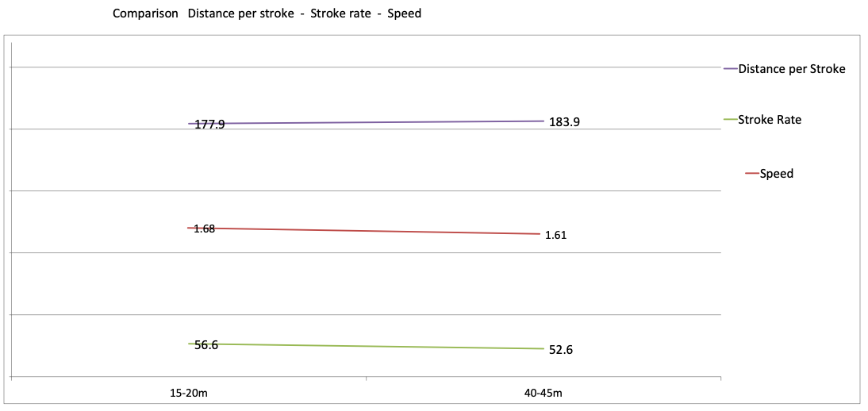Select the Distance per Stroke legend label
The image size is (868, 411).
(x=792, y=69)
